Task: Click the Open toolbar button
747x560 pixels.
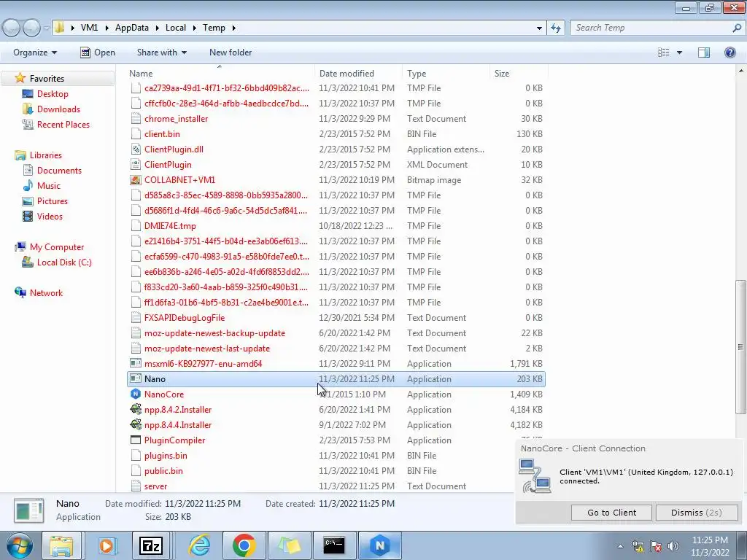Action: coord(98,52)
